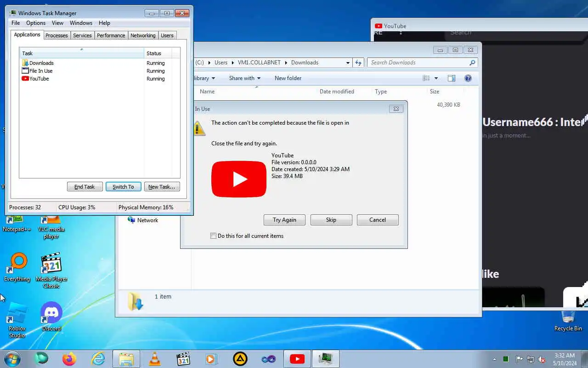Open the Recycle Bin desktop icon
Screen dimensions: 588x368
[x=568, y=321]
